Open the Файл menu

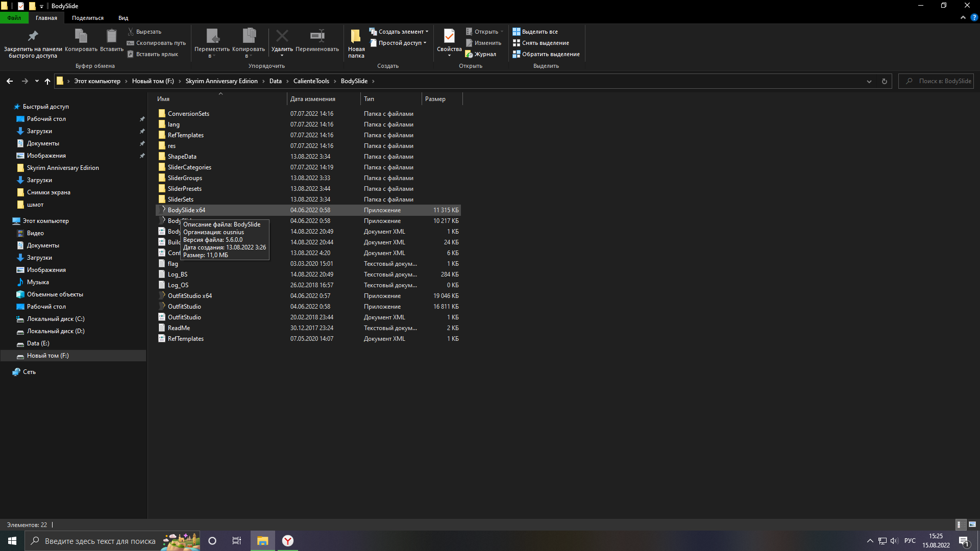pyautogui.click(x=14, y=18)
